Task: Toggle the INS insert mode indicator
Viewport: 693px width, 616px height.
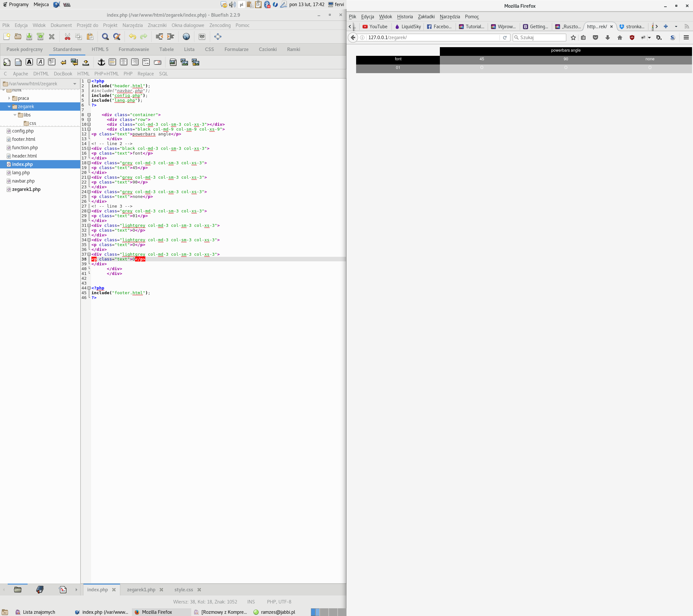Action: (251, 602)
